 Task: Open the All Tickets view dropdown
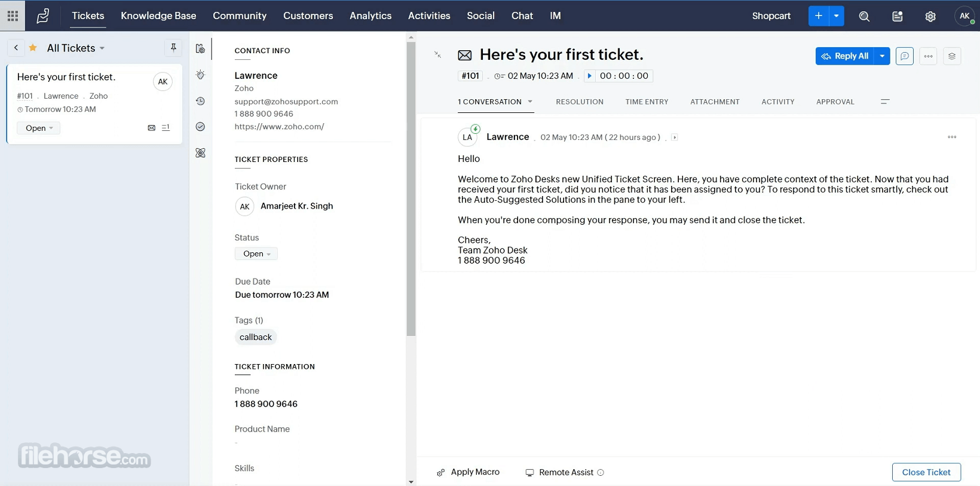coord(102,48)
